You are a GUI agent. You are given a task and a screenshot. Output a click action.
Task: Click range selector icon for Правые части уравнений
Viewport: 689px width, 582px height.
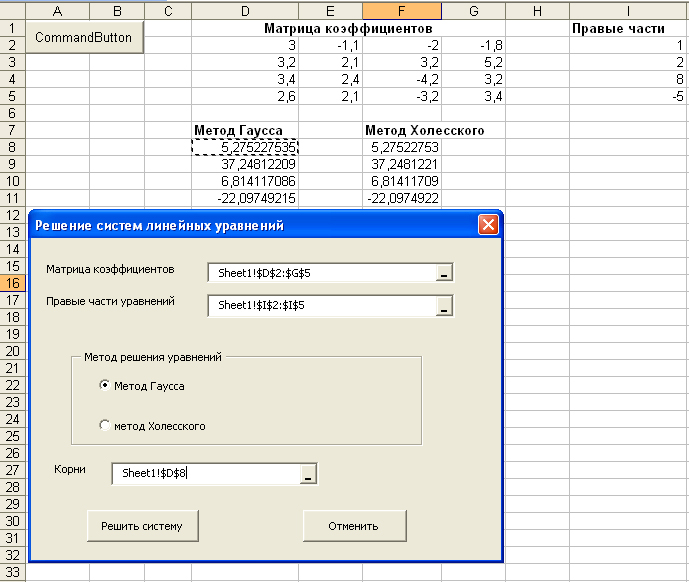(x=445, y=306)
